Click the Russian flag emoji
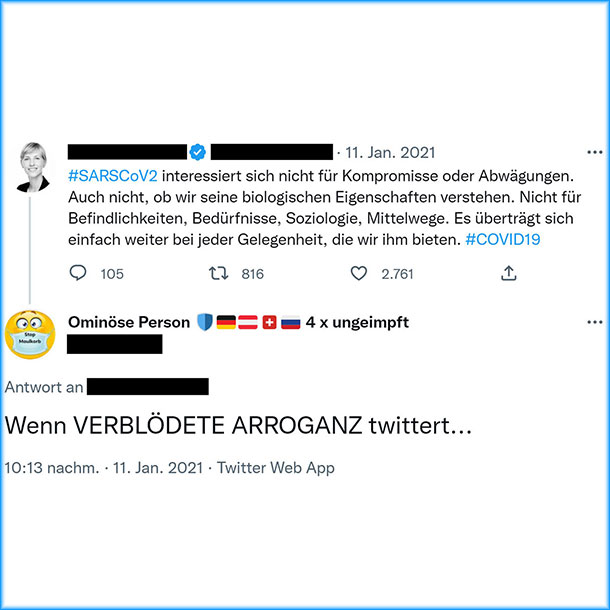Image resolution: width=610 pixels, height=610 pixels. coord(291,323)
